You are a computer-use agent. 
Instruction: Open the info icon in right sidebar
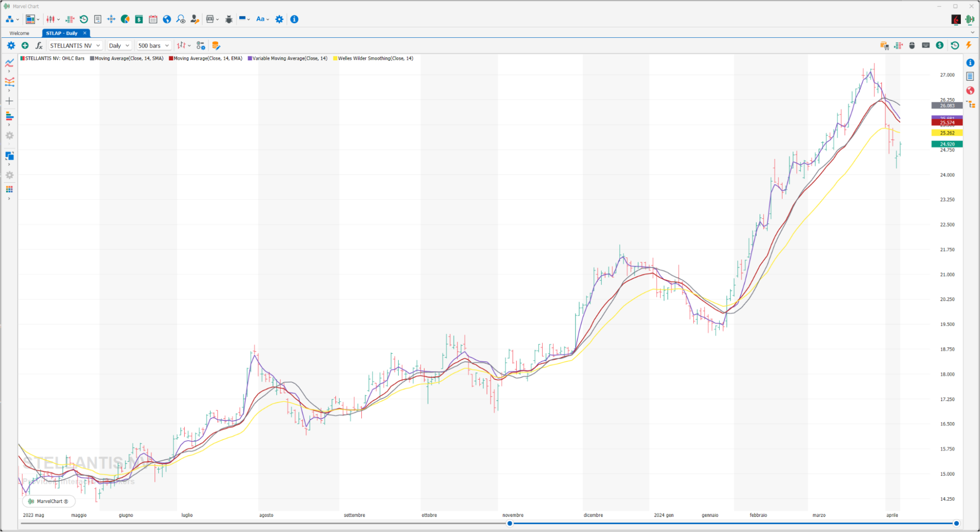coord(970,63)
